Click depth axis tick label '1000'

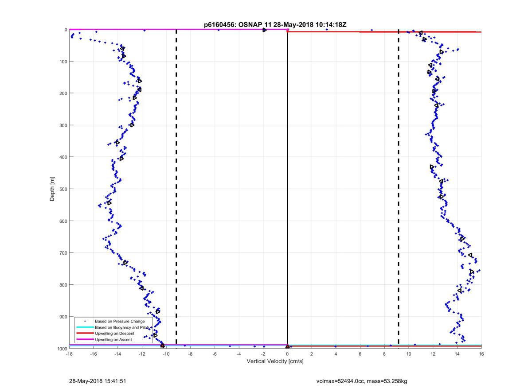pos(61,349)
